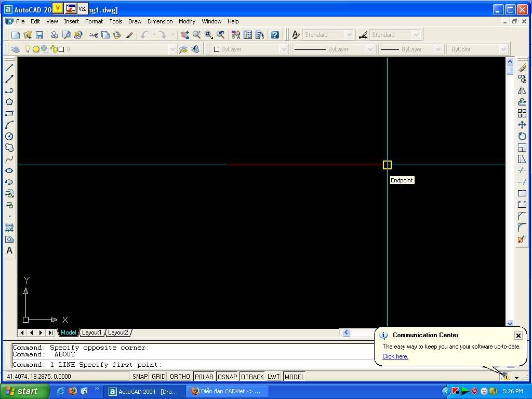Switch to Diễn đàn CADViet taskbar button

click(229, 392)
